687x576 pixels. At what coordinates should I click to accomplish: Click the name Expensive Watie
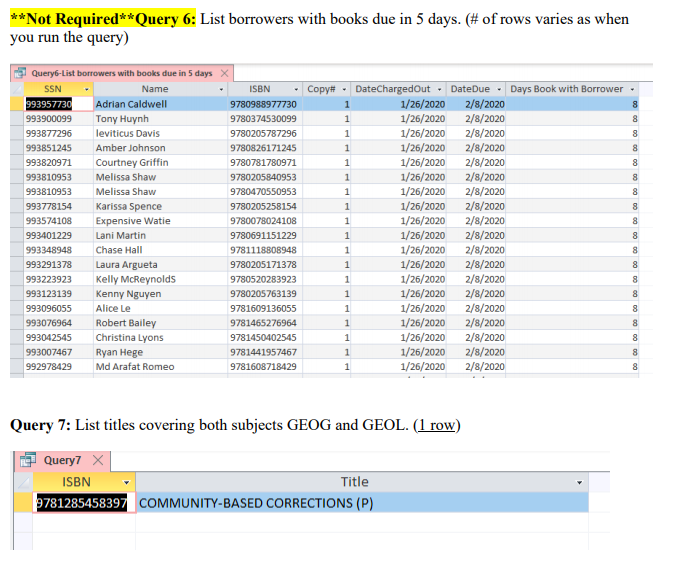pyautogui.click(x=133, y=221)
